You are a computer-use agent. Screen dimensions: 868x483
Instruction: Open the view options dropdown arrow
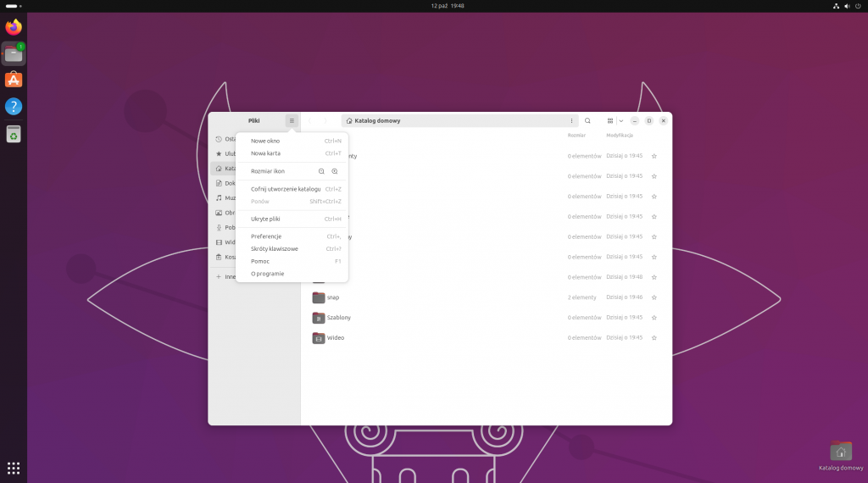tap(621, 120)
